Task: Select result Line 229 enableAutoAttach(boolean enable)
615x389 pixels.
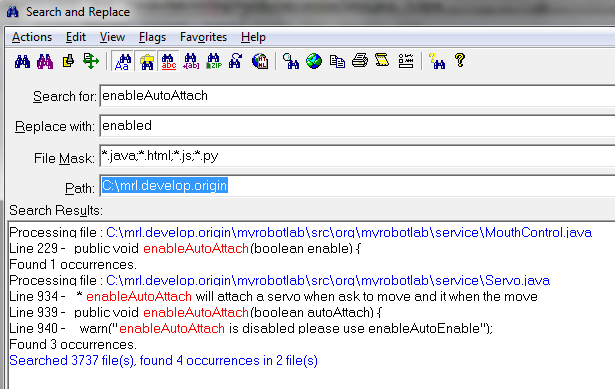Action: coord(185,249)
